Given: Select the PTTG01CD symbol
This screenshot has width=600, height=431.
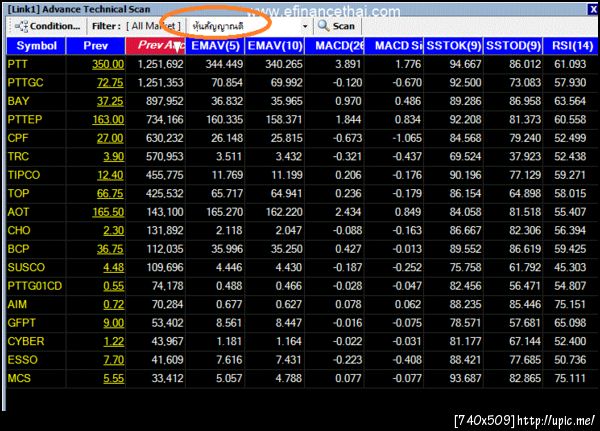Looking at the screenshot, I should point(35,286).
